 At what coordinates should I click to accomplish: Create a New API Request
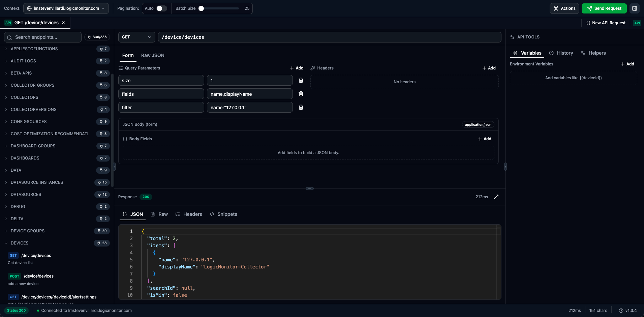click(605, 23)
